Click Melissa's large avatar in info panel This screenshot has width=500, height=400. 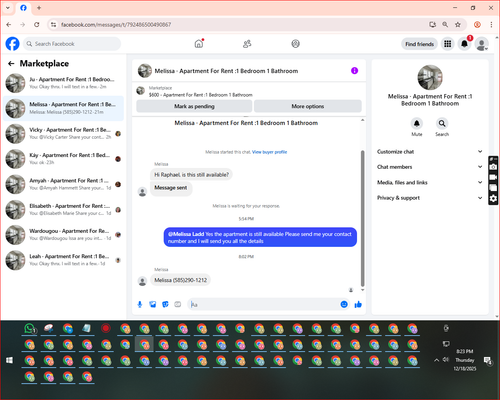coord(430,77)
